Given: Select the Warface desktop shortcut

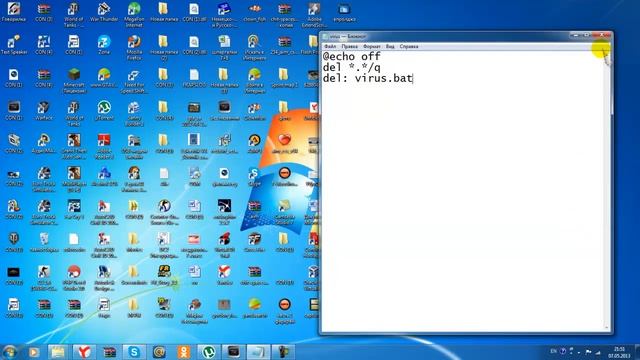Looking at the screenshot, I should click(44, 111).
